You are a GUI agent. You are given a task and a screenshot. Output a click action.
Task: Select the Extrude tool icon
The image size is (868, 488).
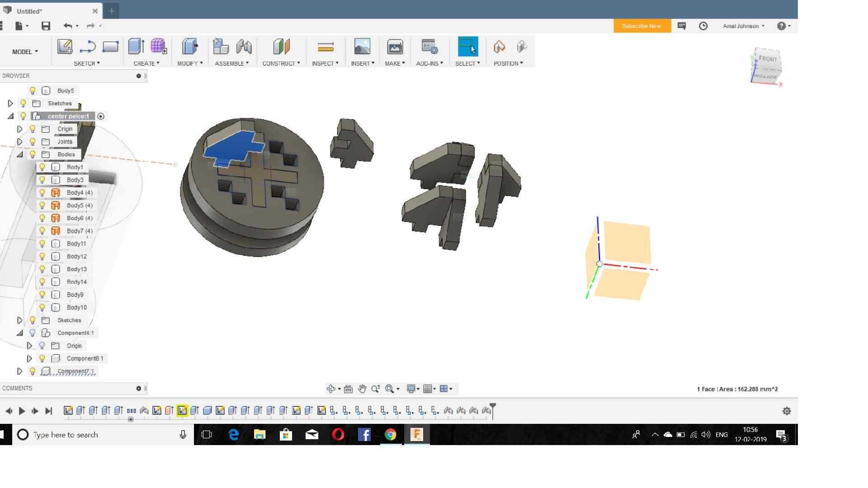tap(136, 47)
